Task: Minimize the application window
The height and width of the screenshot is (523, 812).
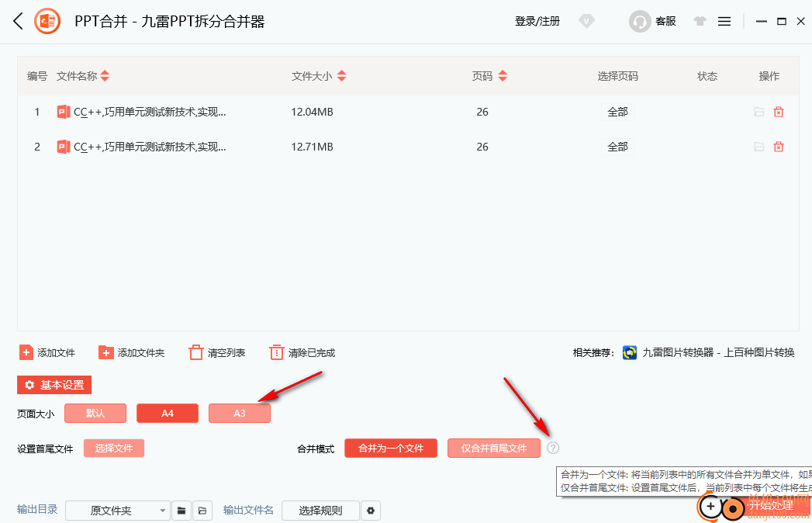Action: [762, 21]
